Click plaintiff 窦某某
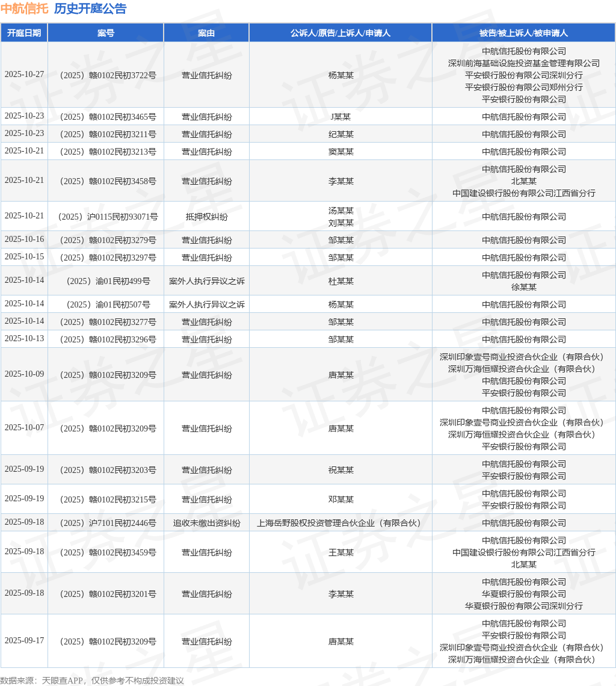616x686 pixels. coord(341,152)
